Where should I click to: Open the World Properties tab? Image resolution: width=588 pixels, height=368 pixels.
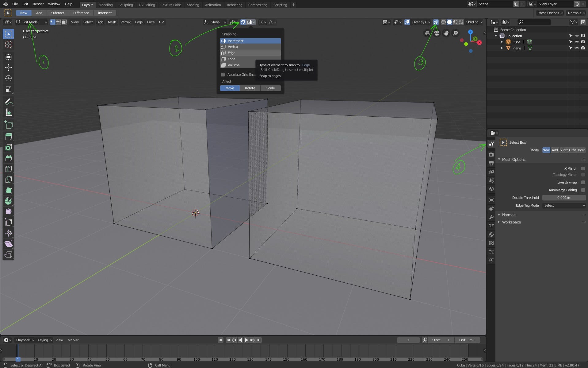[x=491, y=189]
